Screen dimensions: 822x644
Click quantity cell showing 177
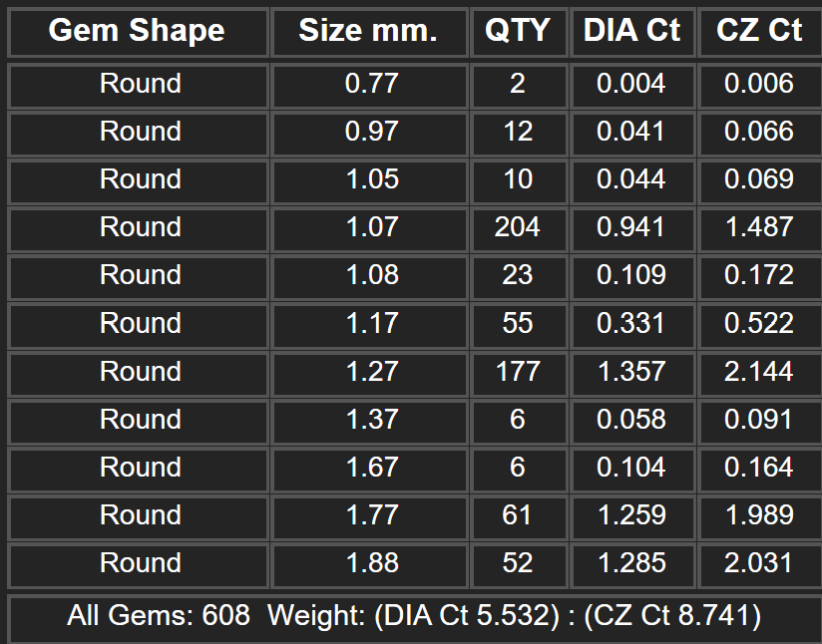click(519, 374)
